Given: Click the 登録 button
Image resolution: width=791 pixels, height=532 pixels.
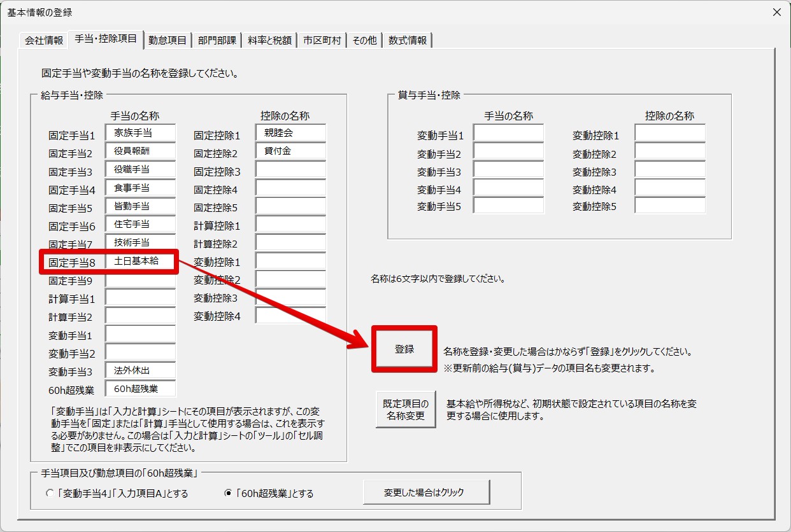Looking at the screenshot, I should click(x=404, y=349).
